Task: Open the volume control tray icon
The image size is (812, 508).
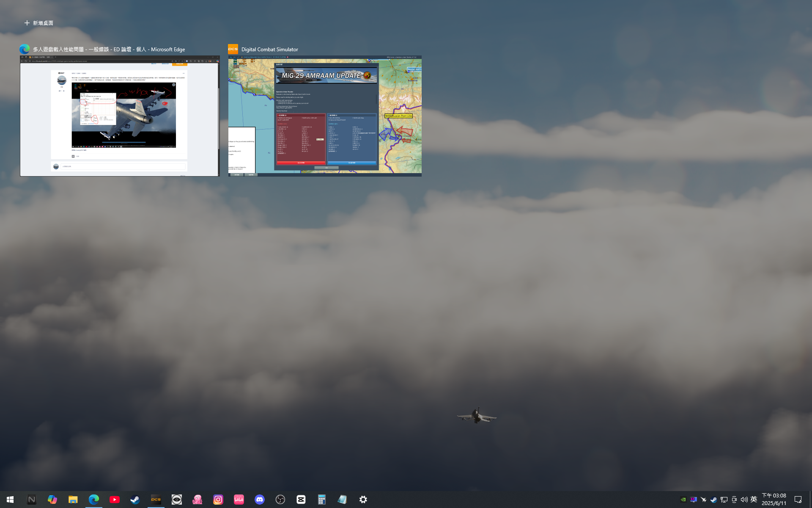Action: tap(744, 500)
